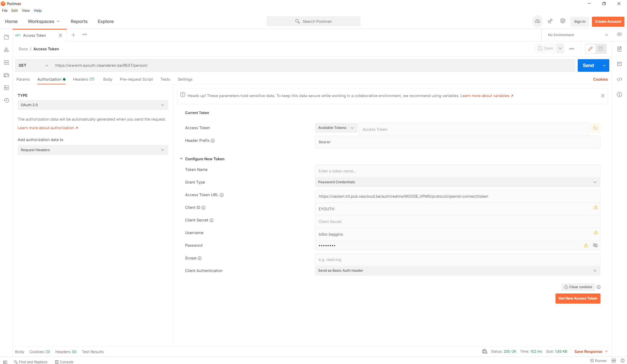Open the Environments sidebar icon
The width and height of the screenshot is (627, 364).
tap(6, 62)
